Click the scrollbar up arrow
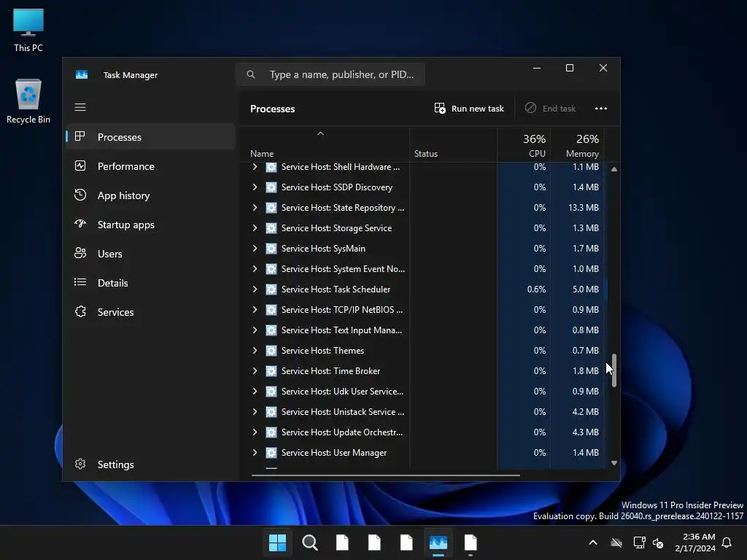The width and height of the screenshot is (747, 560). point(614,169)
